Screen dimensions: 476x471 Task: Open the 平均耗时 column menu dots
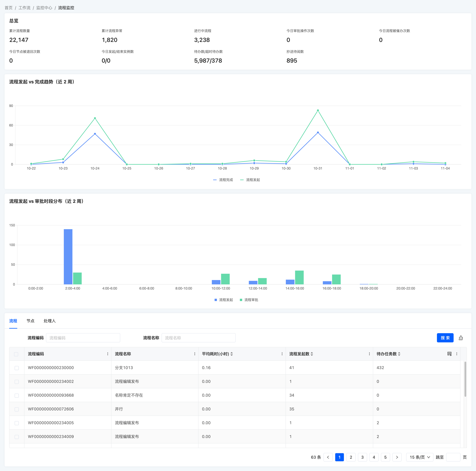[x=282, y=354]
